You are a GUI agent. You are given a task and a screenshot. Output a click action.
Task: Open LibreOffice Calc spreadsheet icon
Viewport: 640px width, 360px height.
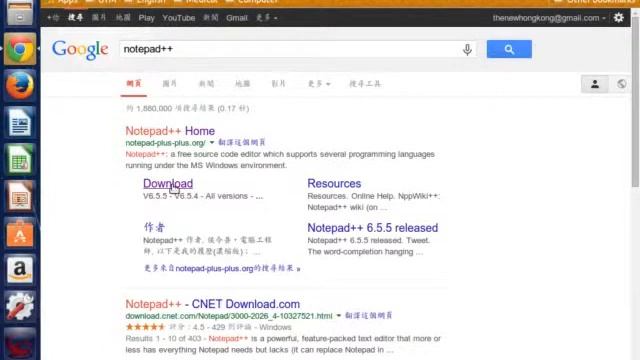click(x=20, y=159)
